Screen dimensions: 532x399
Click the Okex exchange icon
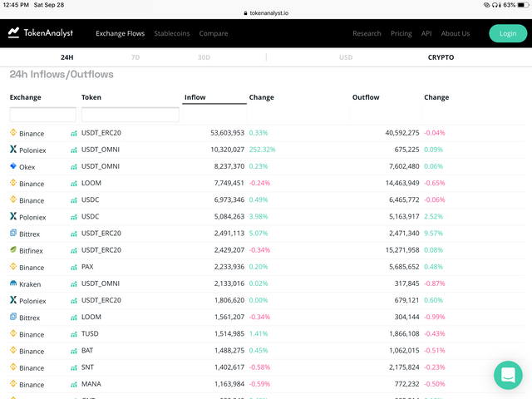pyautogui.click(x=13, y=166)
